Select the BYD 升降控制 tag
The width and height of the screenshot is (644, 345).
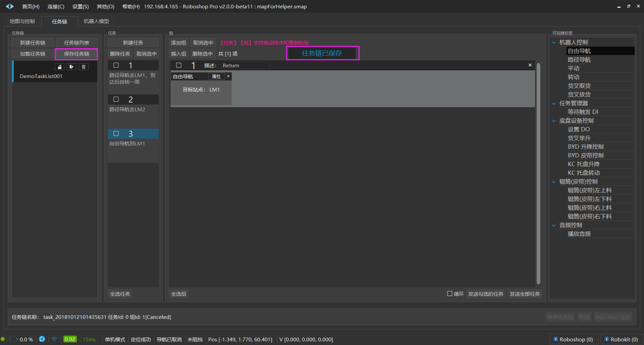click(x=586, y=147)
